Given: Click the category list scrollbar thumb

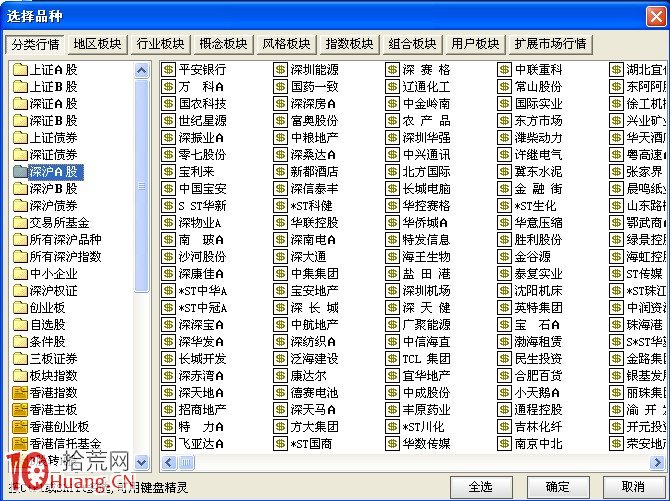Looking at the screenshot, I should [x=142, y=186].
